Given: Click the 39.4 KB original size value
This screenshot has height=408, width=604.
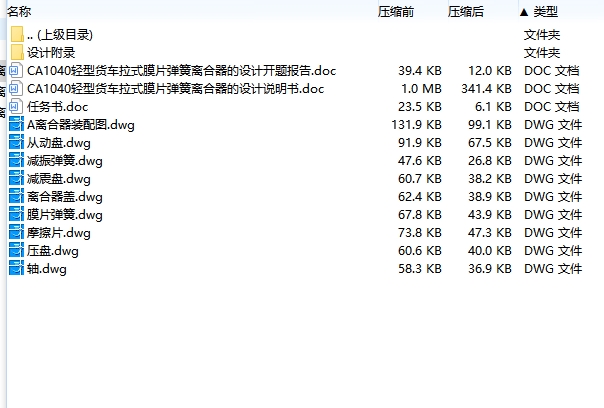Looking at the screenshot, I should pyautogui.click(x=420, y=71).
